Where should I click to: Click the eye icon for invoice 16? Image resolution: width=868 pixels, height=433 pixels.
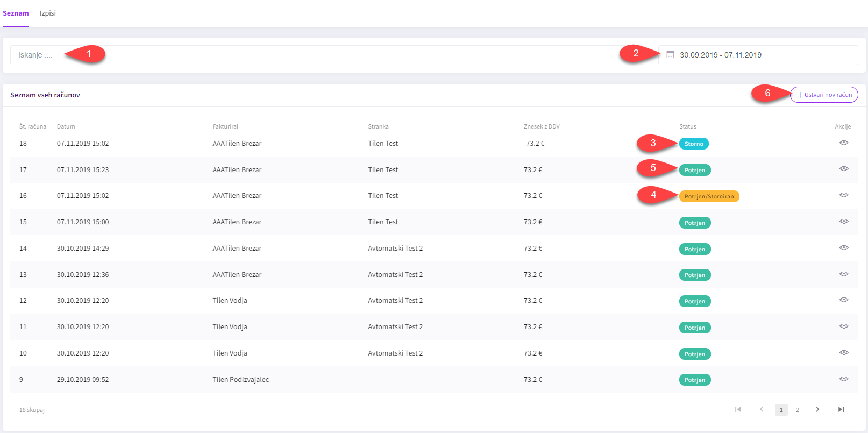(844, 195)
